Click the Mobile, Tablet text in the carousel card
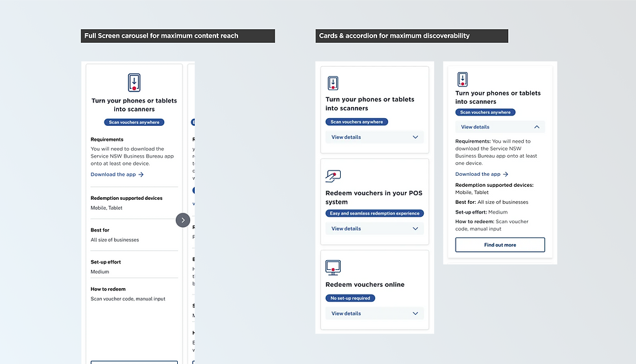The height and width of the screenshot is (364, 636). [x=106, y=208]
